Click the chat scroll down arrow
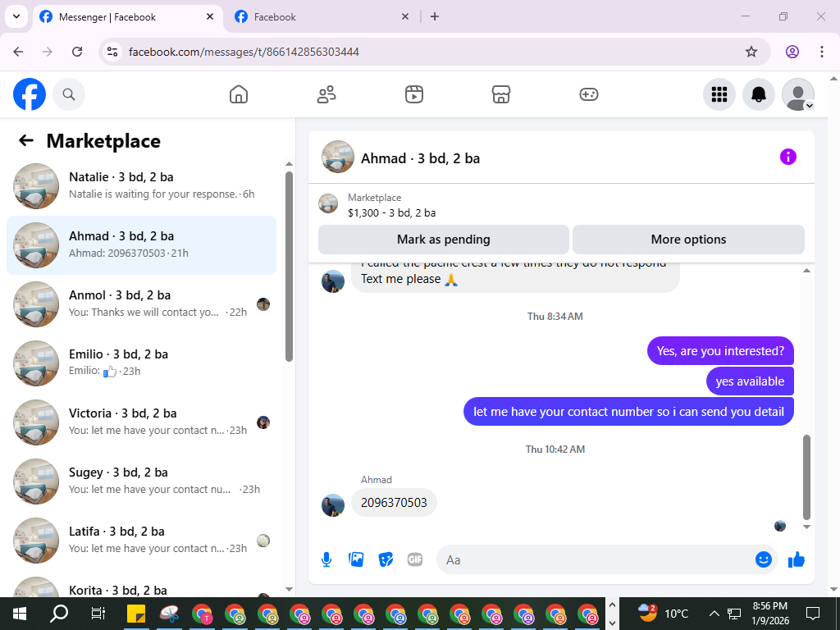This screenshot has height=630, width=840. 807,527
